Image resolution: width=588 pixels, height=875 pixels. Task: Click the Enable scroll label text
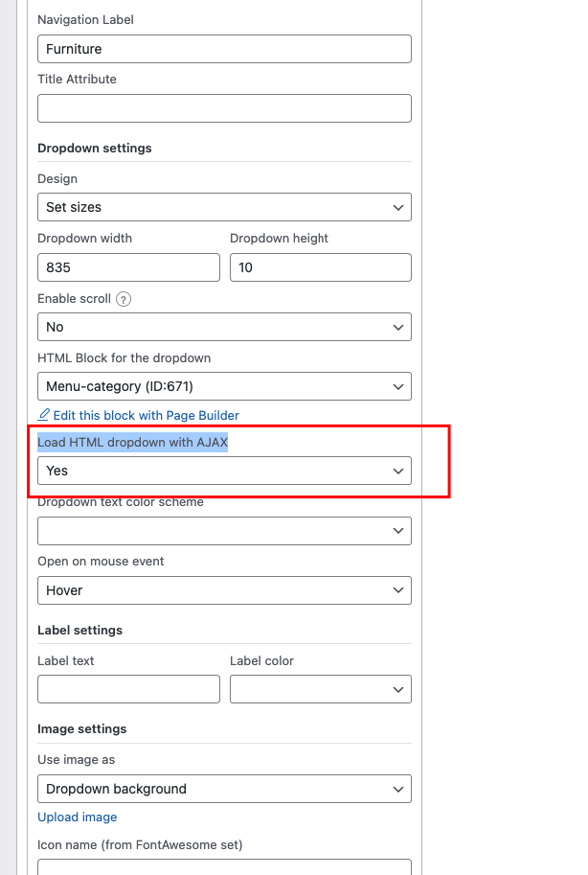pos(74,299)
